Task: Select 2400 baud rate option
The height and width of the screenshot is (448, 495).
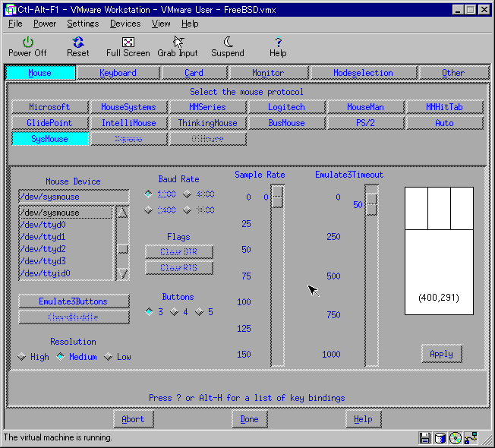Action: click(x=148, y=210)
